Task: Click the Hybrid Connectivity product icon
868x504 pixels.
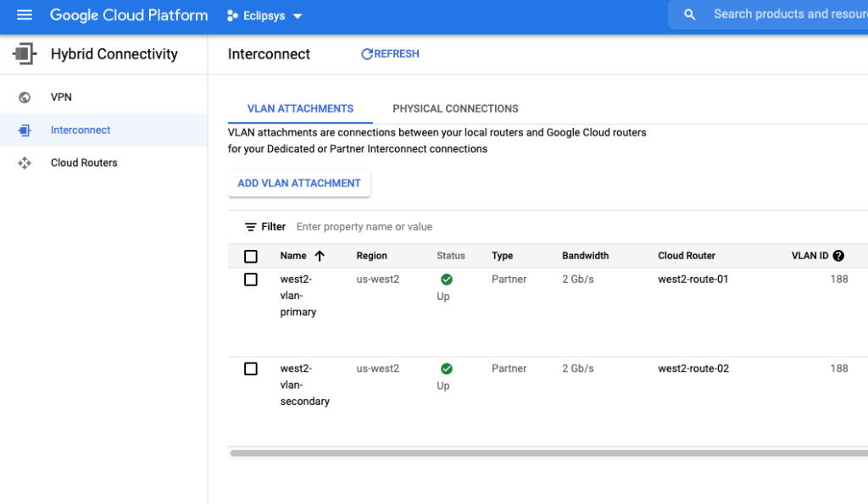Action: click(24, 54)
